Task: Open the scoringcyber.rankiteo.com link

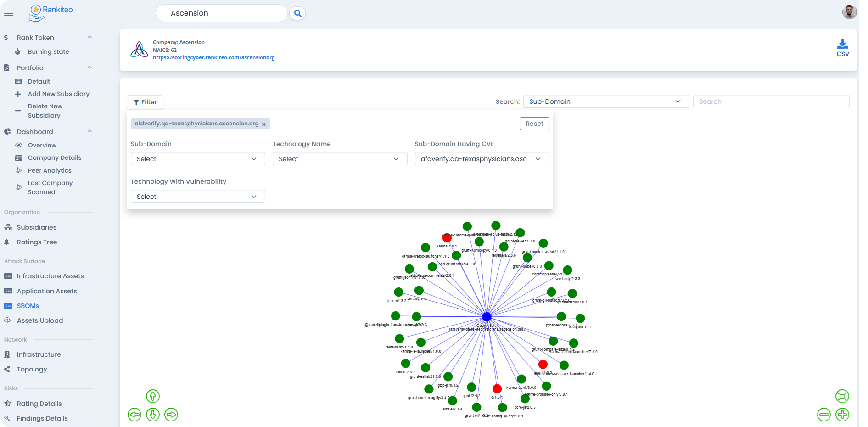Action: click(213, 57)
